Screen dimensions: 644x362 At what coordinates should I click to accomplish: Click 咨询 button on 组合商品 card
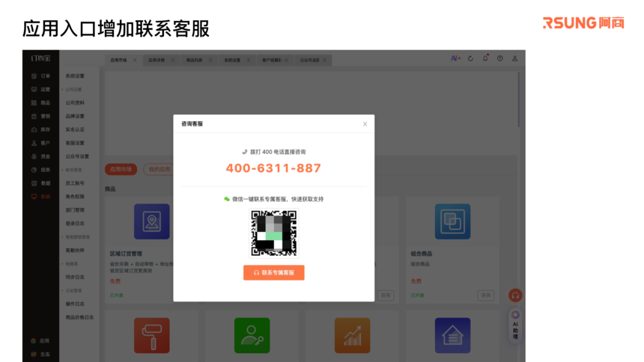486,295
